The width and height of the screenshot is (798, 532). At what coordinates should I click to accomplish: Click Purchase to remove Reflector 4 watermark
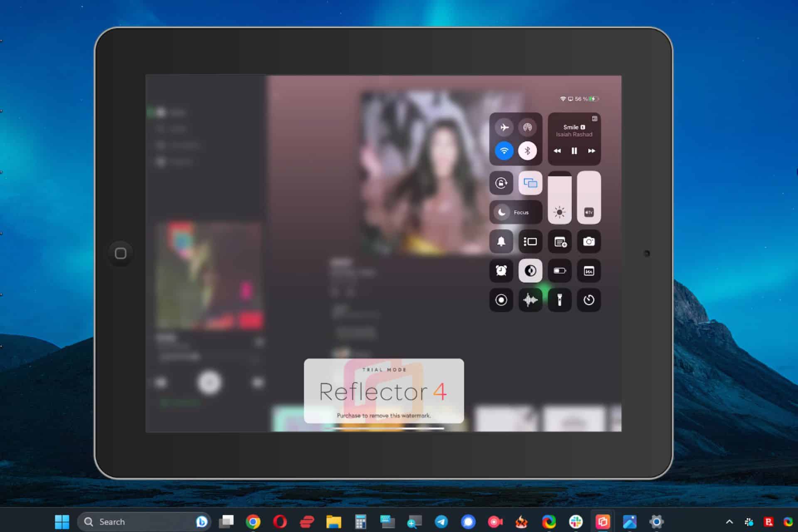click(x=383, y=415)
